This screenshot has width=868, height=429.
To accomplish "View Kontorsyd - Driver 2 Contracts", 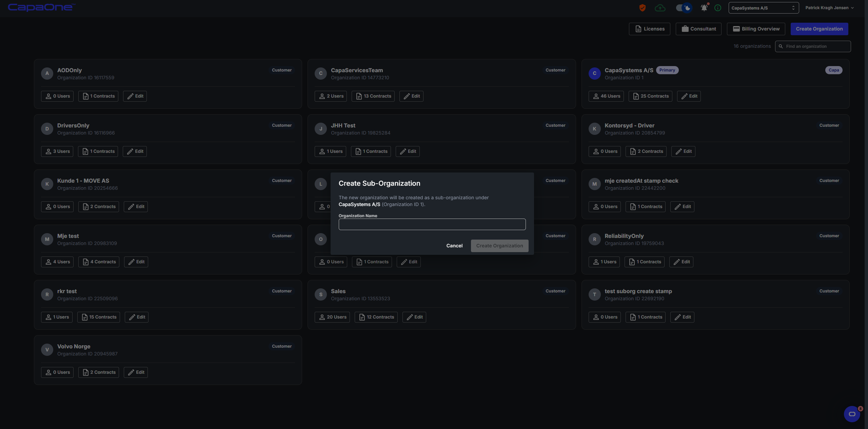I will tap(646, 151).
